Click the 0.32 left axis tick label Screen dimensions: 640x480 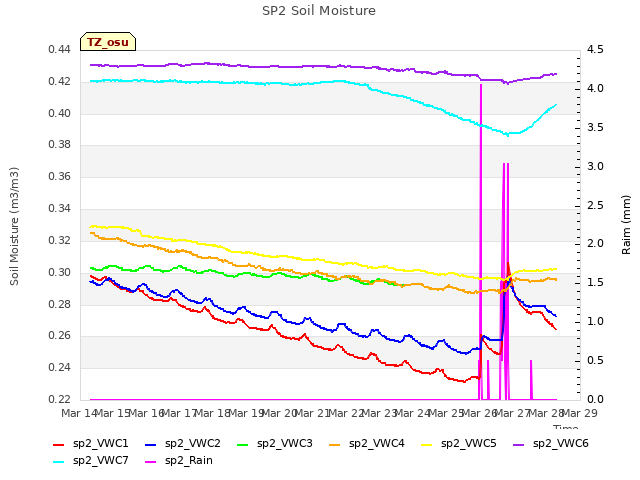pyautogui.click(x=60, y=240)
